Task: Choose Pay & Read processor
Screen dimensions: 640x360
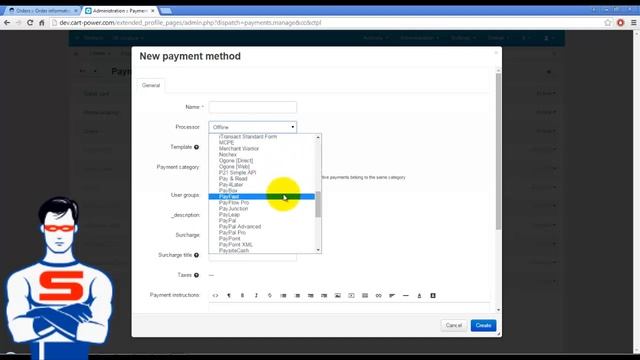Action: pos(233,179)
